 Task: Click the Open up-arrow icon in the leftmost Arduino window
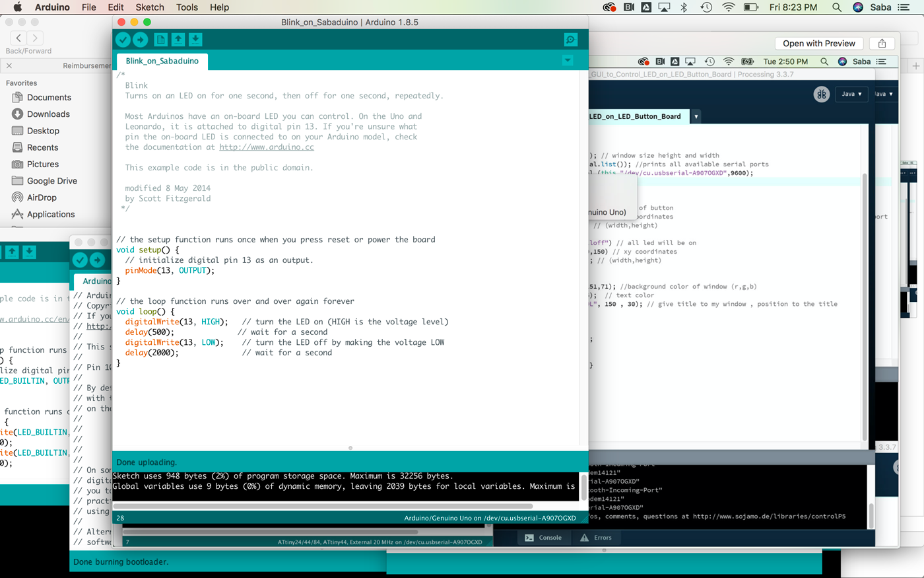[12, 252]
